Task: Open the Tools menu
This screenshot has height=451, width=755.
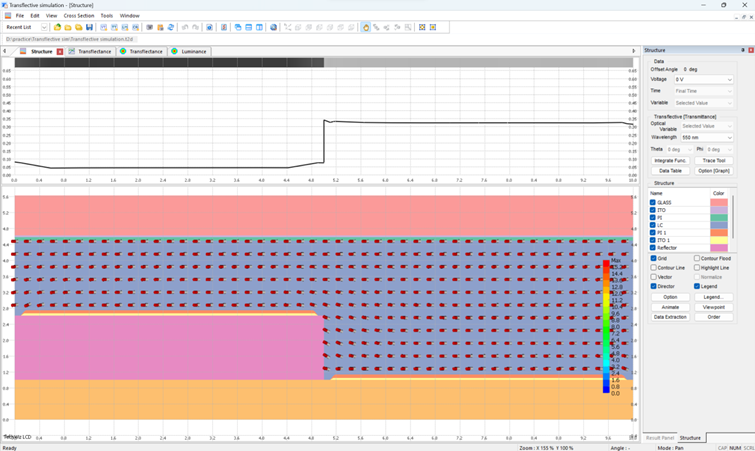Action: click(x=106, y=16)
